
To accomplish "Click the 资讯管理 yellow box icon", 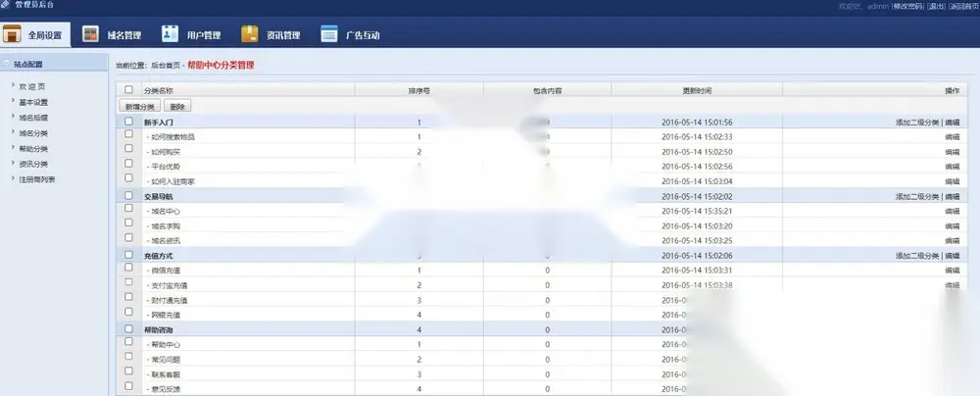I will (250, 34).
